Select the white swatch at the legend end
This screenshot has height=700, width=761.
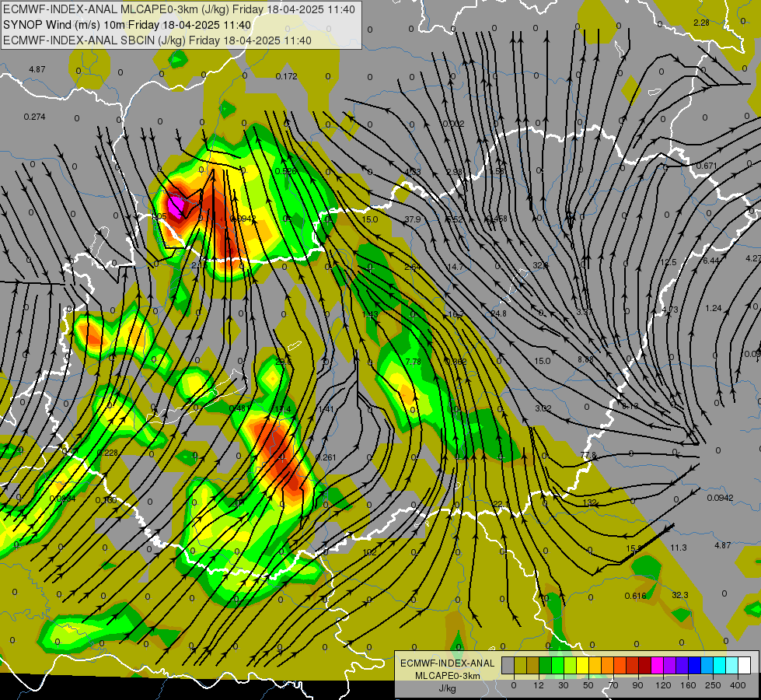pos(745,665)
